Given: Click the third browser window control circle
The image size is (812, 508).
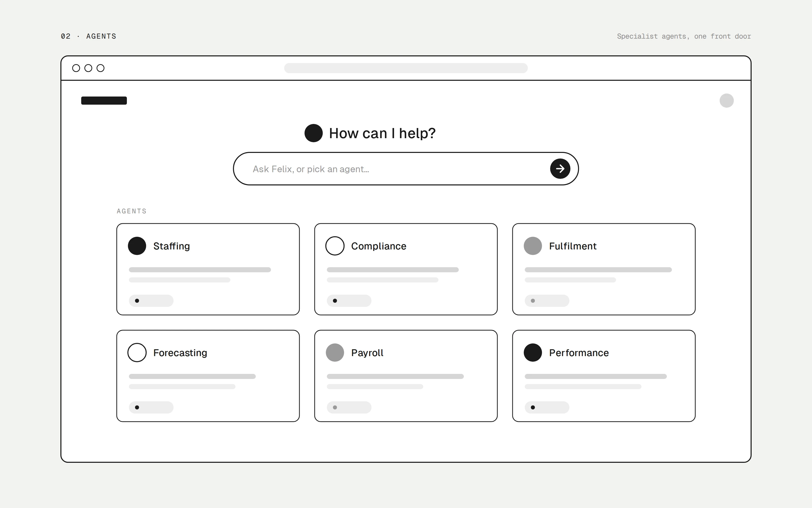Looking at the screenshot, I should pos(100,68).
